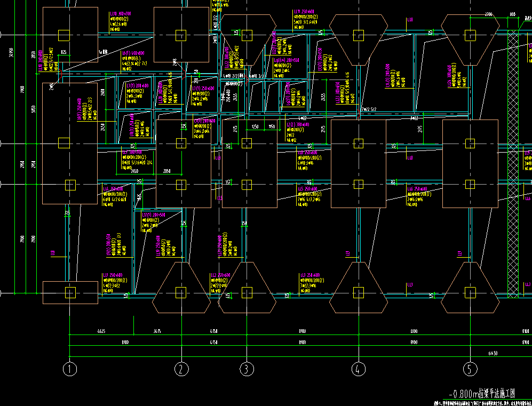Select vertical beam label 'LL23 300x650'
The image size is (532, 406).
tap(338, 93)
